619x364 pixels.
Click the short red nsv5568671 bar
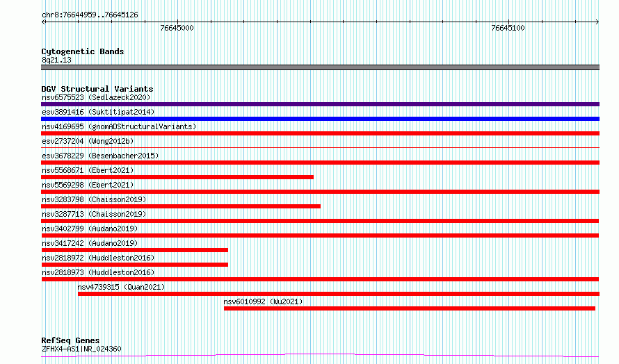click(177, 177)
